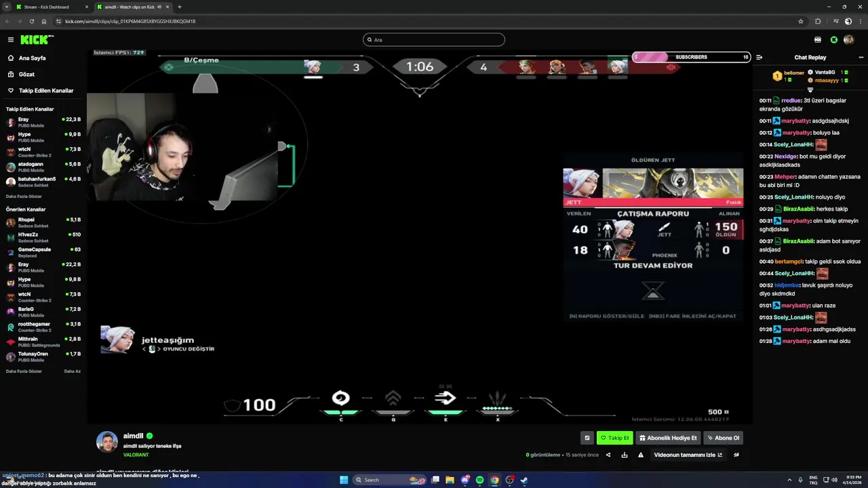Viewport: 868px width, 488px height.
Task: Open Rhupsi recommended channel
Action: 43,222
